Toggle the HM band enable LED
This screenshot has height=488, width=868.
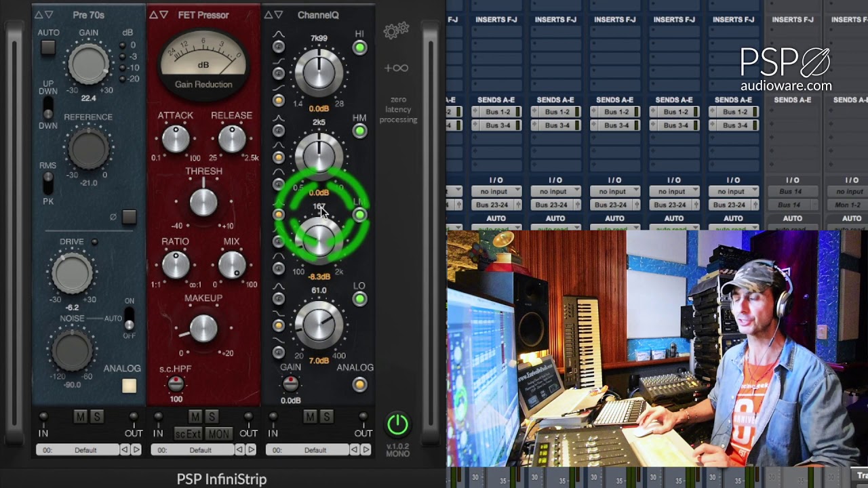(x=359, y=131)
